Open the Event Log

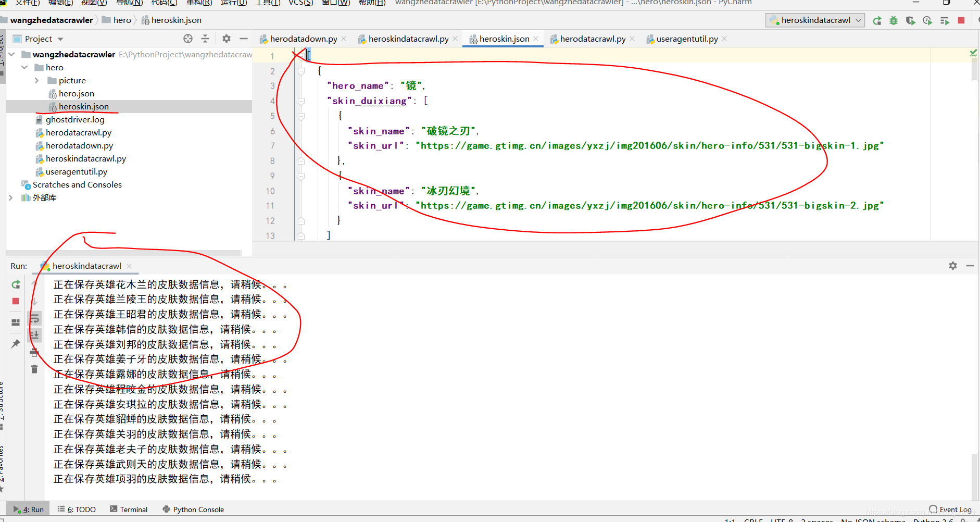point(950,509)
